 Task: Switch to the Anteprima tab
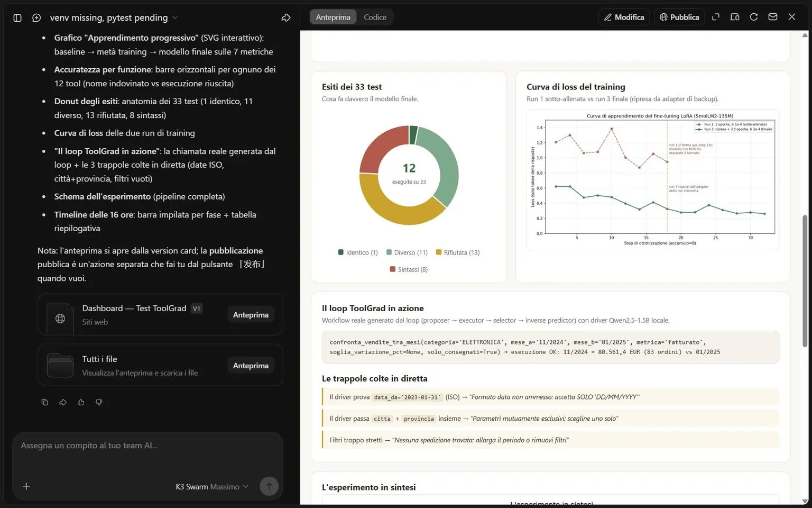point(333,17)
